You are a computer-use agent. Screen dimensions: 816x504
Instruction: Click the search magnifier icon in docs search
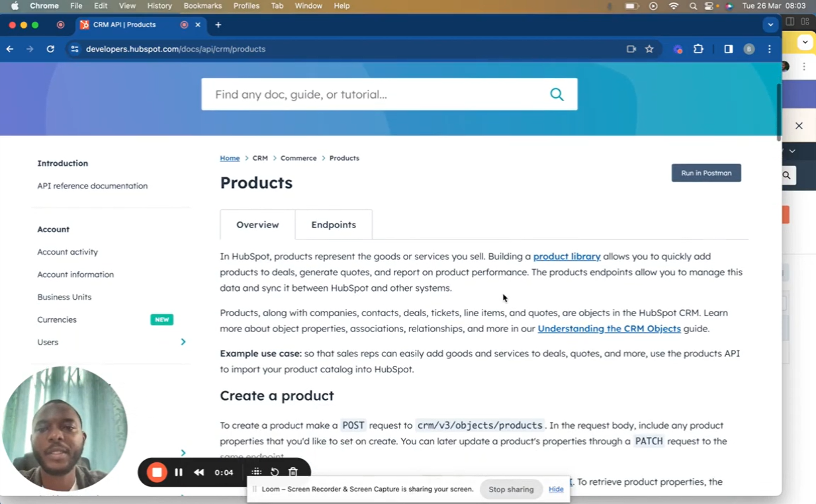click(x=557, y=94)
